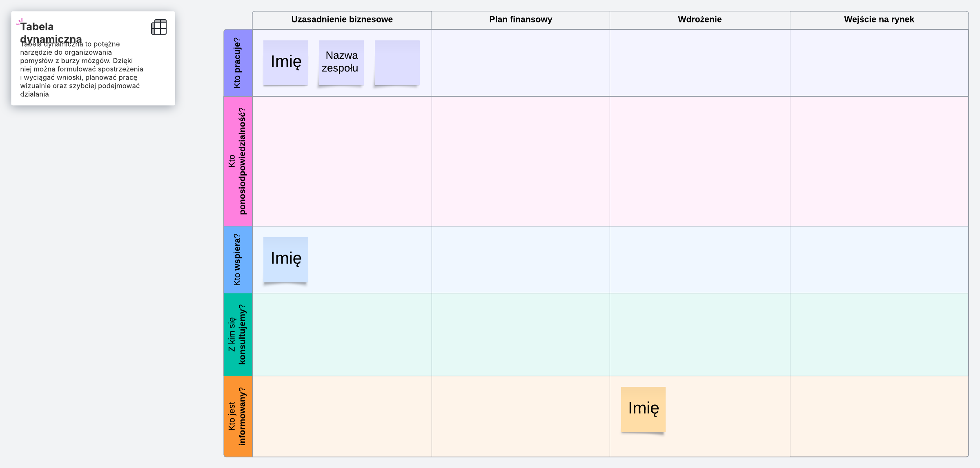
Task: Select the 'Nazwa zespołu' sticky note
Action: [x=341, y=63]
